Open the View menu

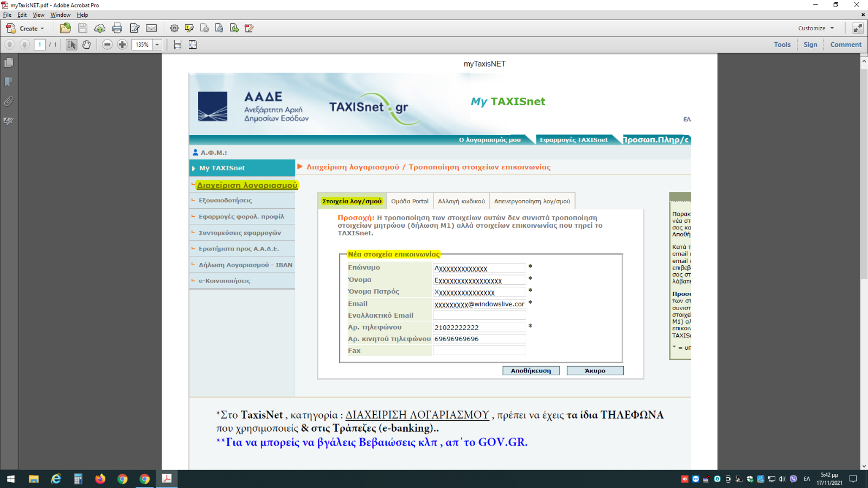[39, 15]
